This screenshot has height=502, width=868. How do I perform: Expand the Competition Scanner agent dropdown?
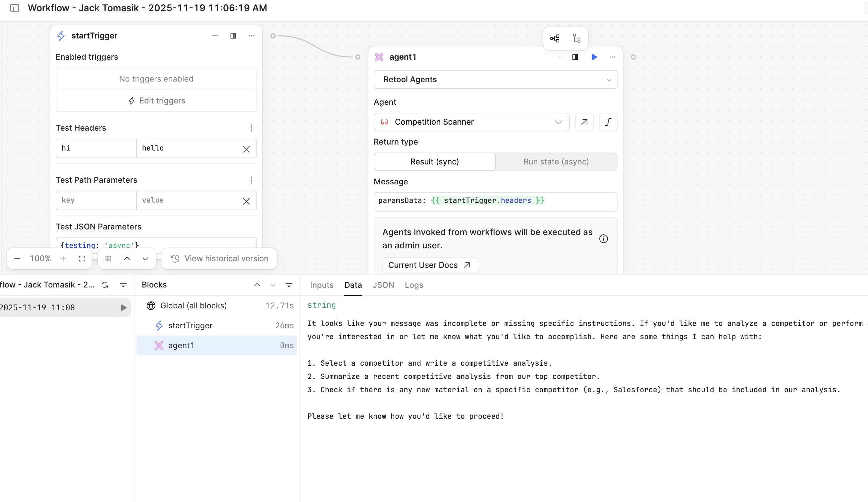[x=471, y=122]
